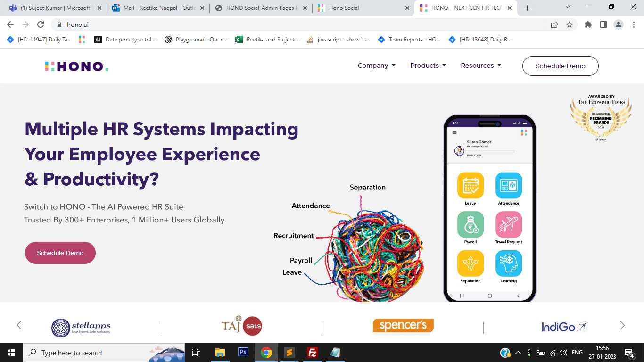Open the help question-mark tray icon
This screenshot has height=362, width=644.
pyautogui.click(x=505, y=353)
